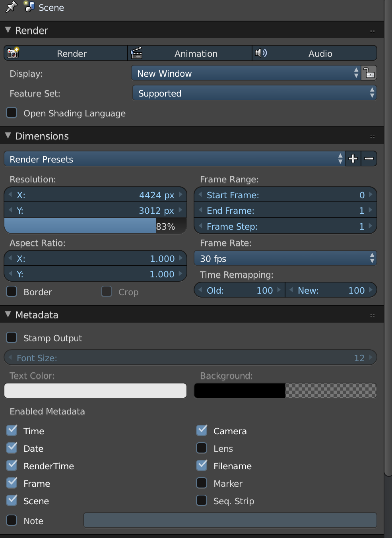
Task: Click the vertical scrollbar of properties panel
Action: point(388,238)
